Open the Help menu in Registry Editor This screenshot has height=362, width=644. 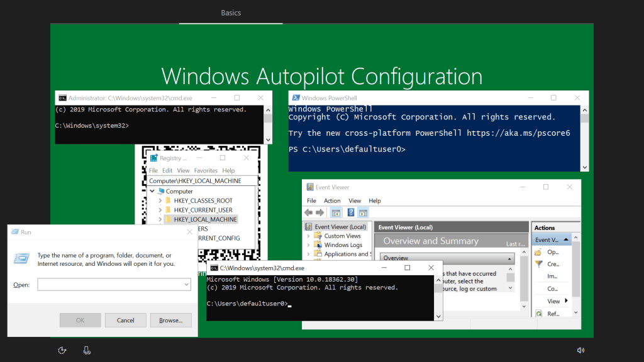point(228,171)
